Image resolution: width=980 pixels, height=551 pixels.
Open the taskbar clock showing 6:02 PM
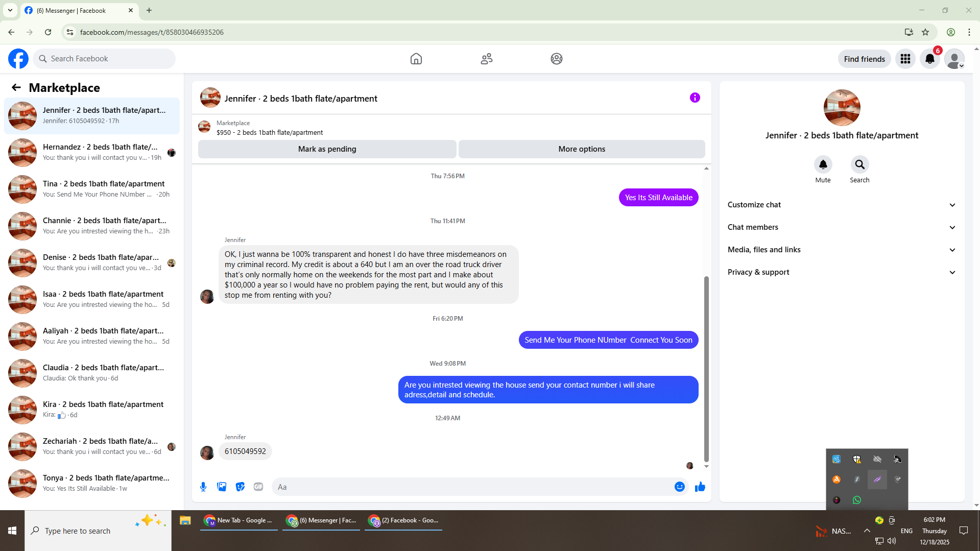click(x=935, y=531)
